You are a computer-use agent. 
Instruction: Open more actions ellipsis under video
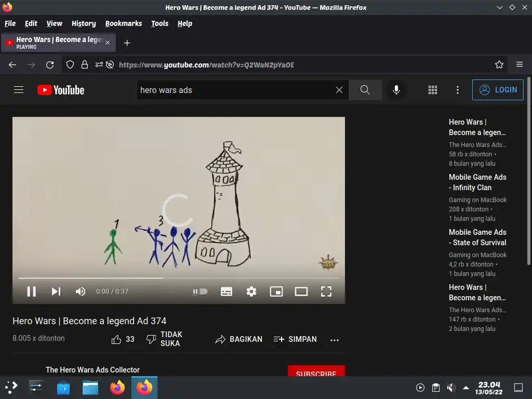point(335,340)
